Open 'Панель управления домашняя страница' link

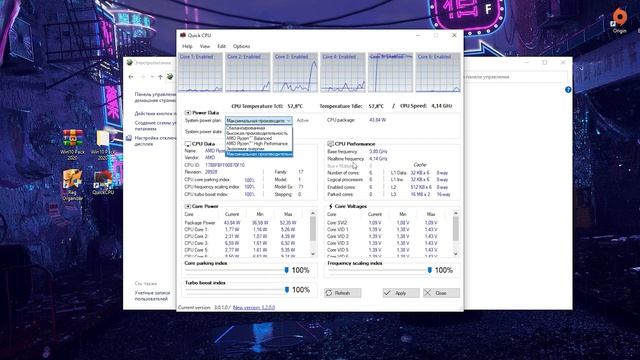[x=155, y=97]
